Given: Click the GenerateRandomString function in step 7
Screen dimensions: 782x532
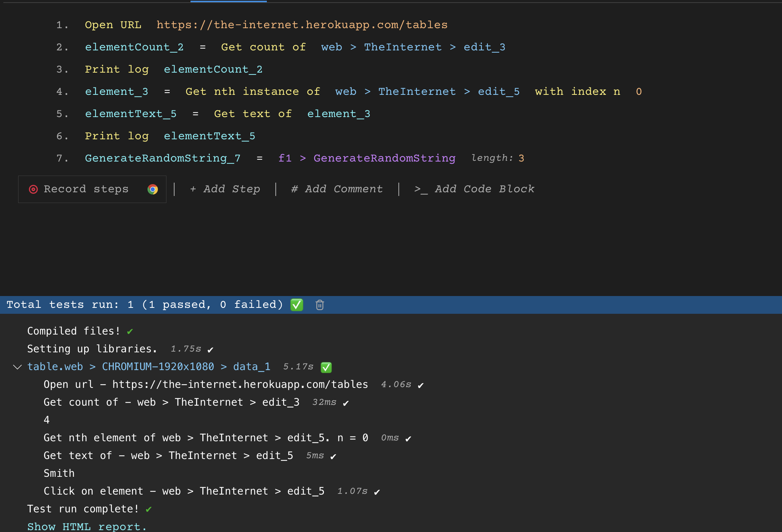Looking at the screenshot, I should click(x=384, y=158).
